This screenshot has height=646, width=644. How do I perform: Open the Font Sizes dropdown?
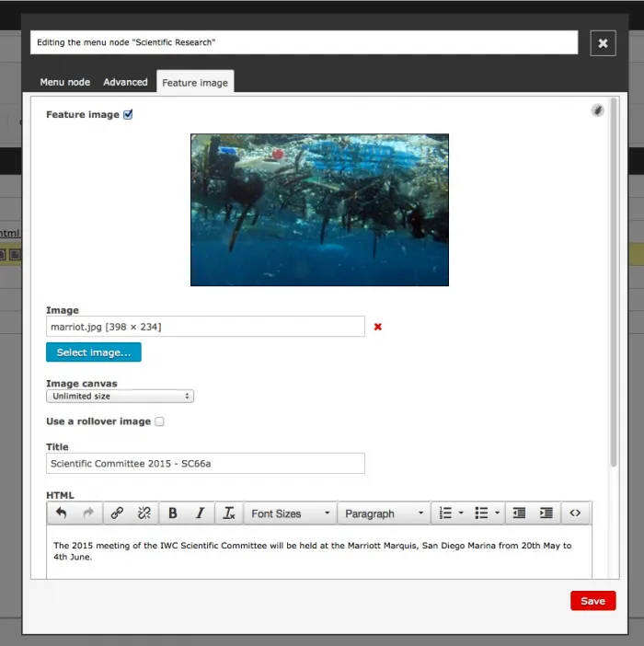pyautogui.click(x=291, y=513)
